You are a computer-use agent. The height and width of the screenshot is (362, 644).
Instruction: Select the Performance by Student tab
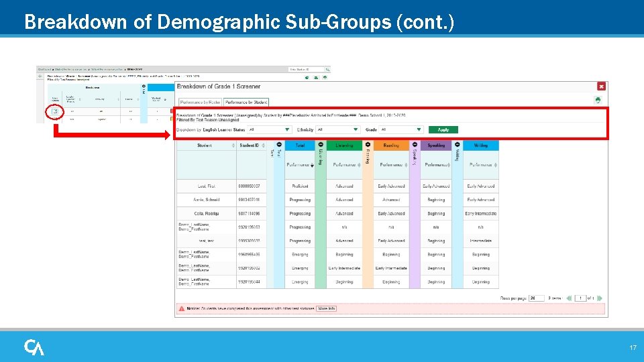[x=246, y=102]
